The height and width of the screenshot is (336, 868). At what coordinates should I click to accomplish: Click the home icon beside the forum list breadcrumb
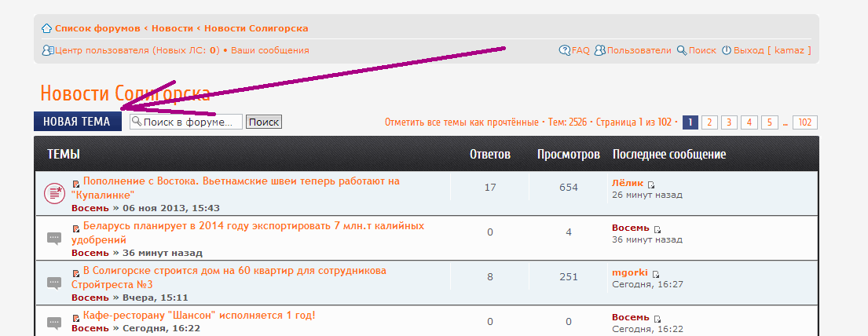pos(46,28)
